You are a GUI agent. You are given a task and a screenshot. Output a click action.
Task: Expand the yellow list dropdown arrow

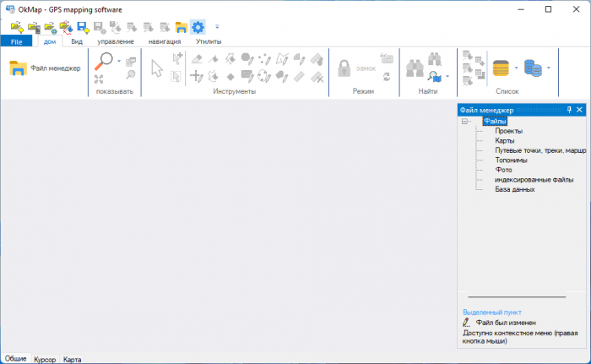coord(516,68)
